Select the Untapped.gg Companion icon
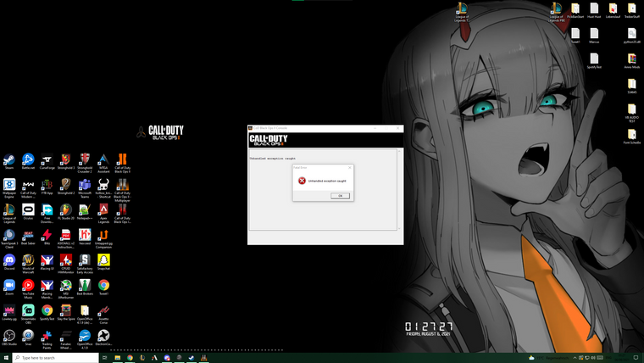 [103, 238]
